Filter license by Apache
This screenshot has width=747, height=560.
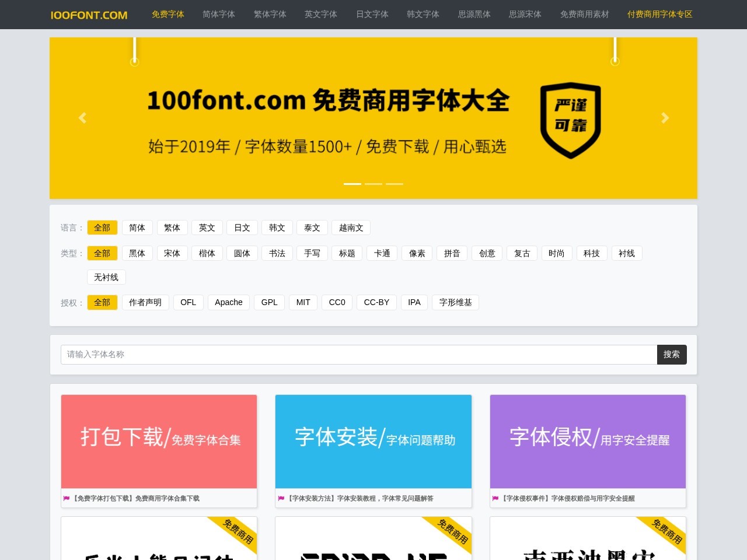point(229,302)
